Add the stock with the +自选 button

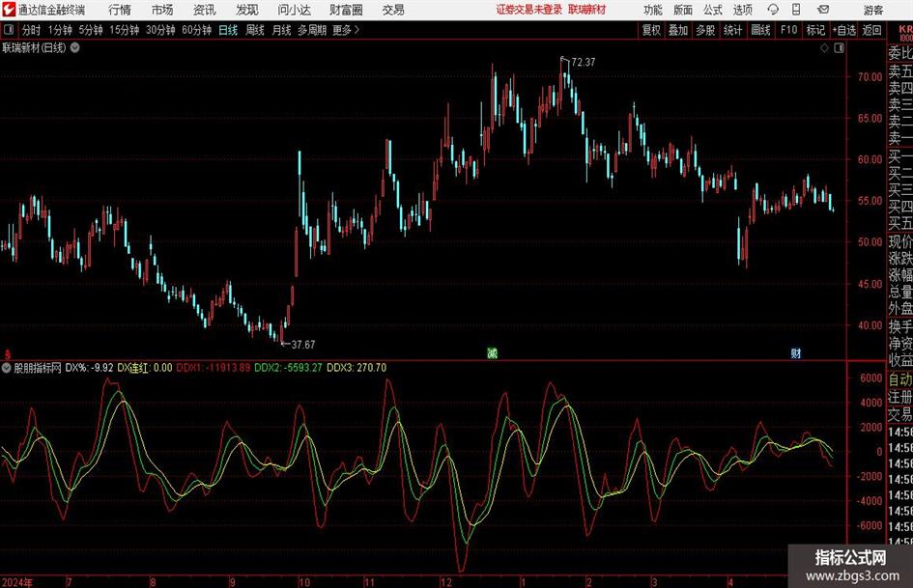[x=843, y=30]
